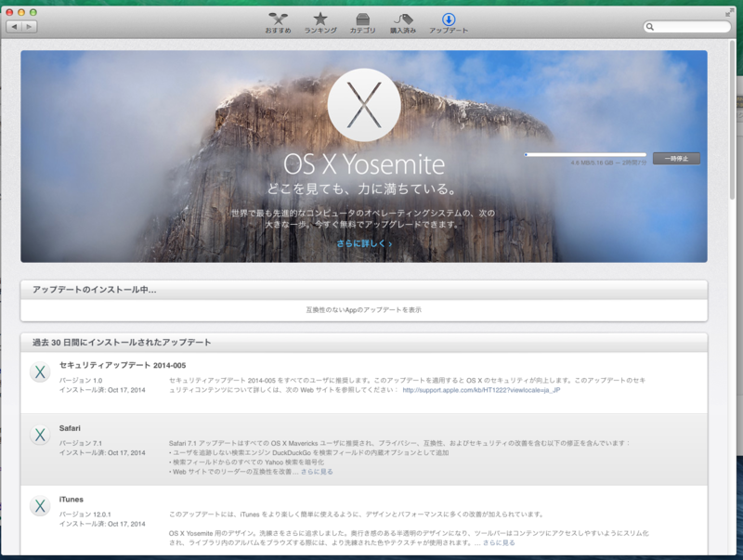Image resolution: width=743 pixels, height=560 pixels.
Task: Click 互換性のないAppのアップデートを表示
Action: (x=363, y=310)
